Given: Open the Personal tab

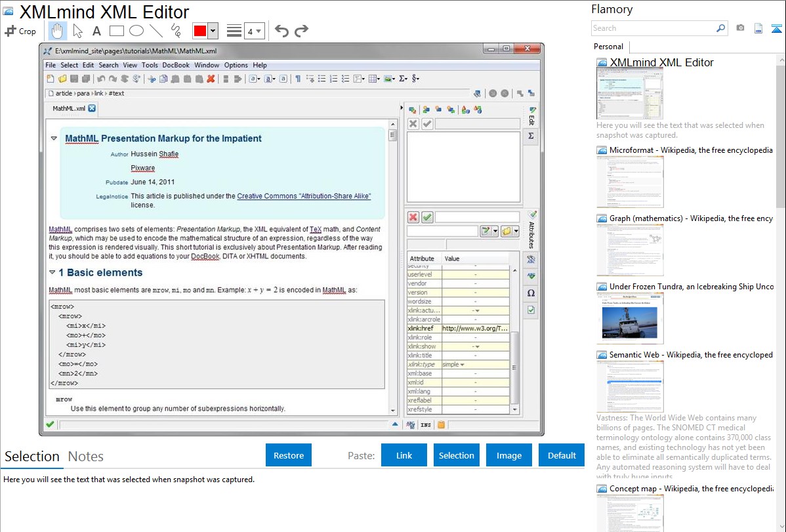Looking at the screenshot, I should coord(609,46).
